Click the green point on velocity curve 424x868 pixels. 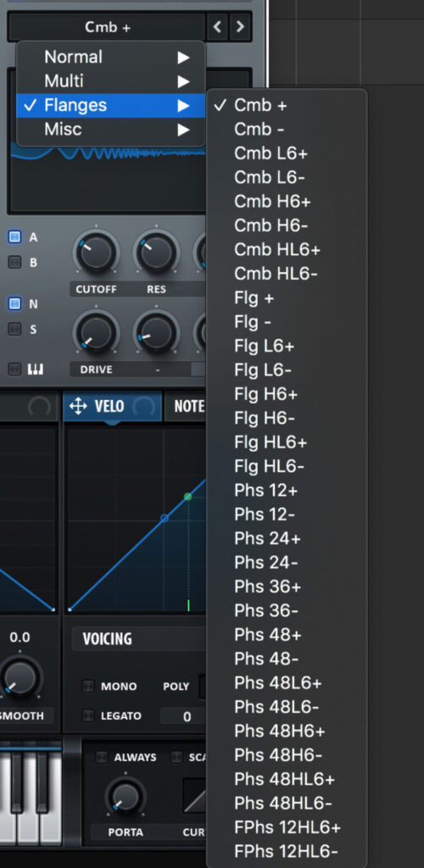click(187, 497)
